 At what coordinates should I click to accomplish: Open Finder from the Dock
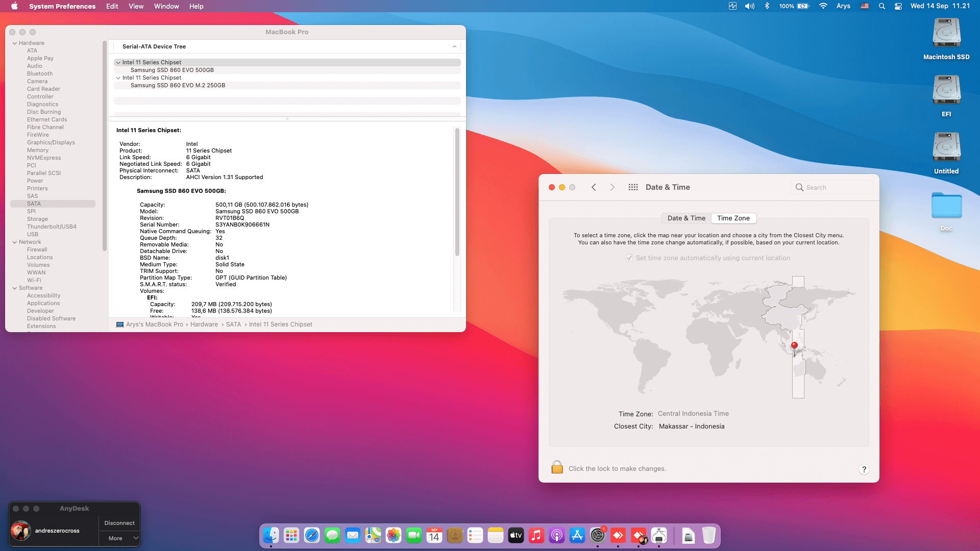pyautogui.click(x=271, y=535)
